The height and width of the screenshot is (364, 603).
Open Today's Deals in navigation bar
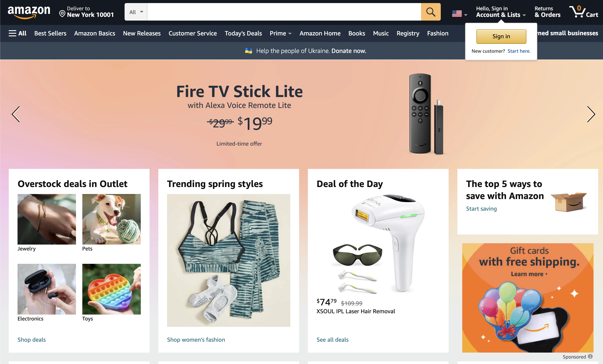[x=243, y=33]
